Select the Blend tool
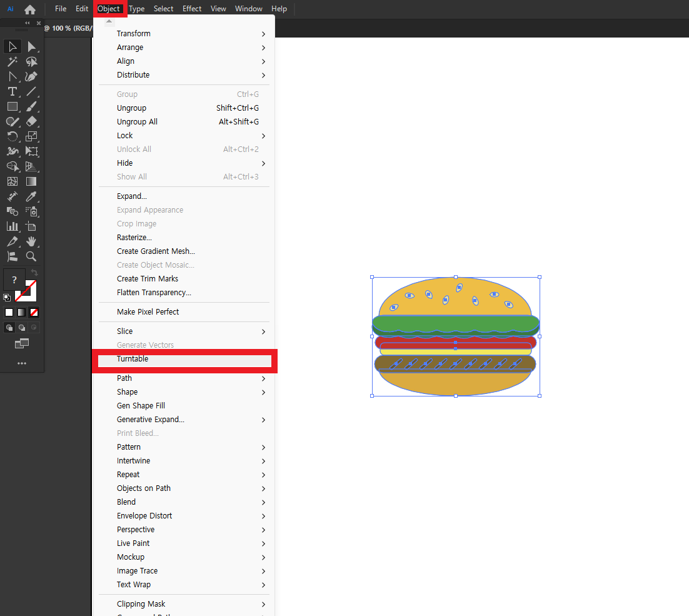Screen dimensions: 689x616 click(13, 211)
